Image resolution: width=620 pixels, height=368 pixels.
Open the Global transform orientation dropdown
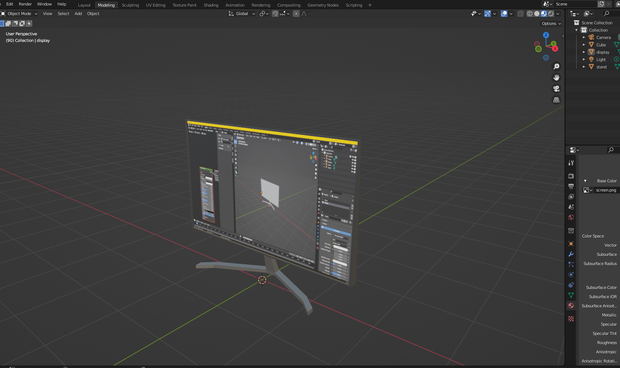[242, 13]
